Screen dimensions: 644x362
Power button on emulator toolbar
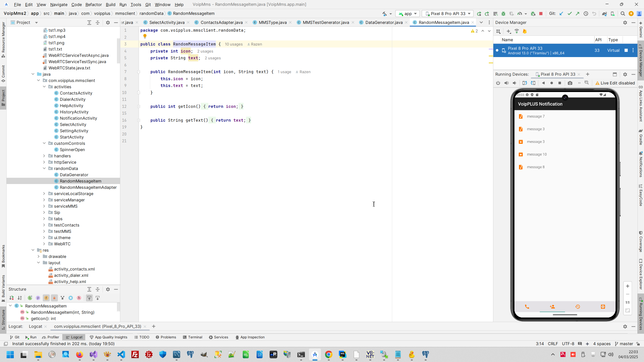coord(498,83)
